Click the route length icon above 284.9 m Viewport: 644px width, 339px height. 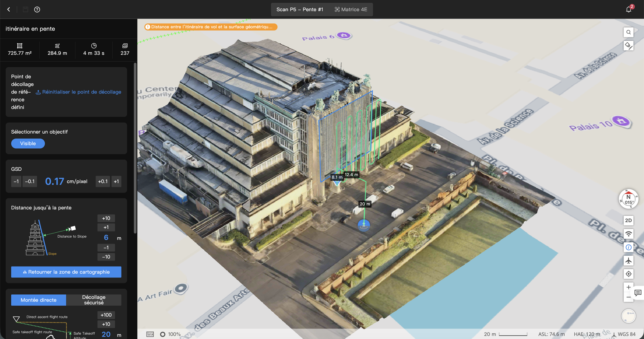click(57, 46)
